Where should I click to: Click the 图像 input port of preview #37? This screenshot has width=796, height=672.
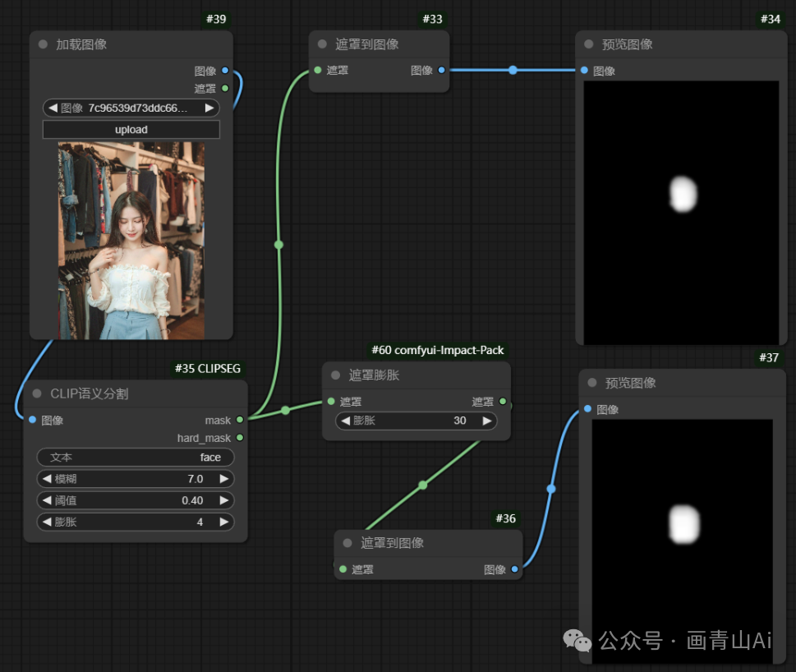[x=588, y=409]
